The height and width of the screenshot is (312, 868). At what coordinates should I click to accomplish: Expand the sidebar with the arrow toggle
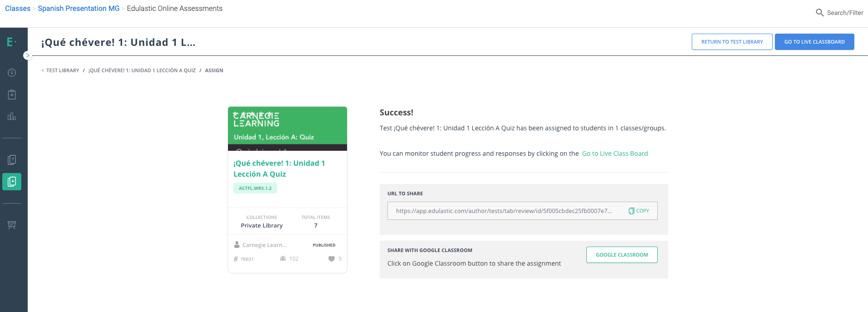(27, 55)
